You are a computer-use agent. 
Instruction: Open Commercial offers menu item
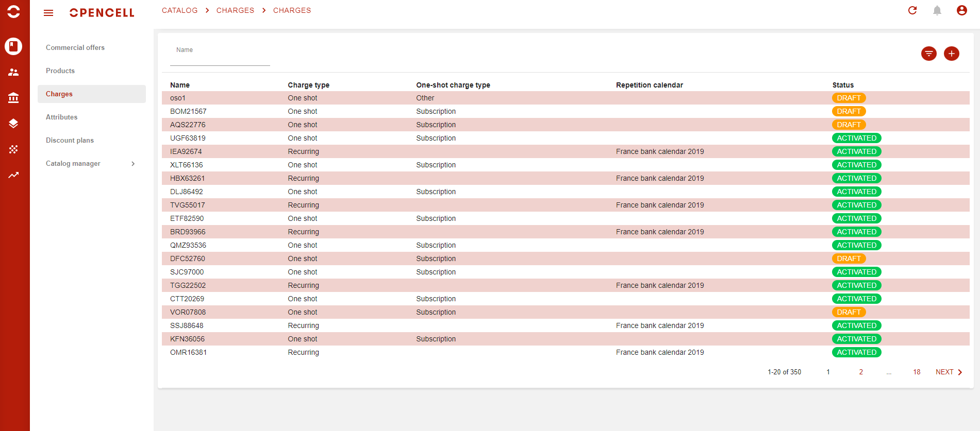75,47
